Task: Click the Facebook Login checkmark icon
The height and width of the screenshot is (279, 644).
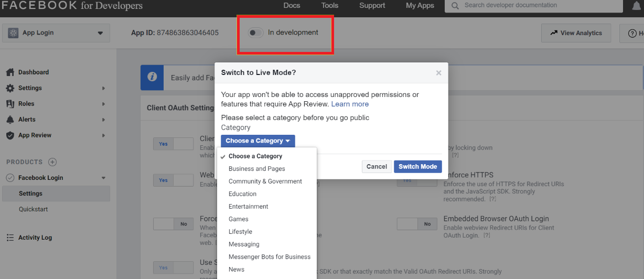Action: [x=10, y=178]
